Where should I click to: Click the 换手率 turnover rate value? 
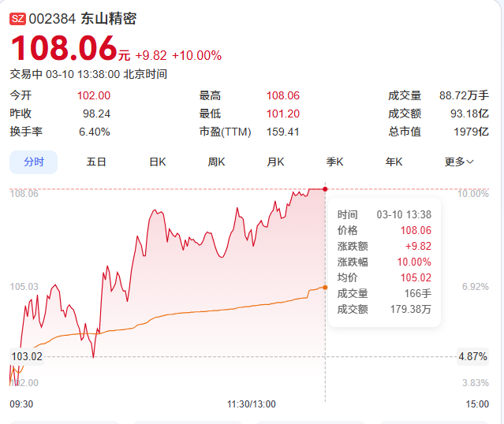(x=95, y=132)
